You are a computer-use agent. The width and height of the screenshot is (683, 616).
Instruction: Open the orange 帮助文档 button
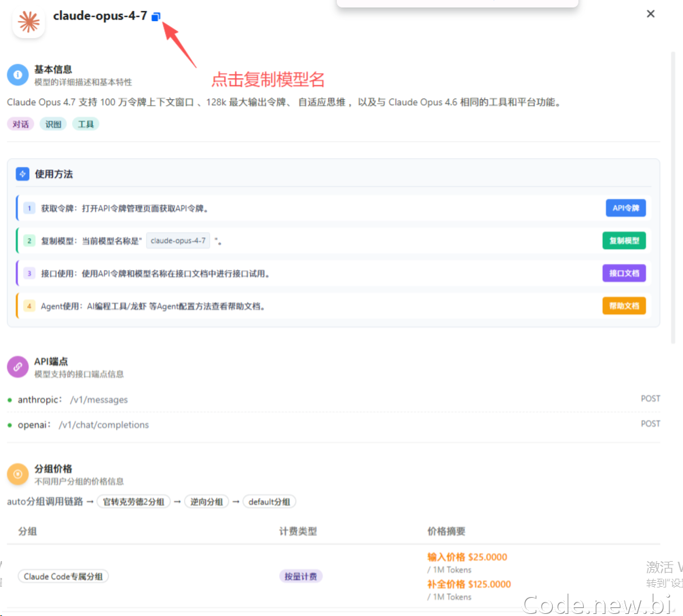coord(624,306)
